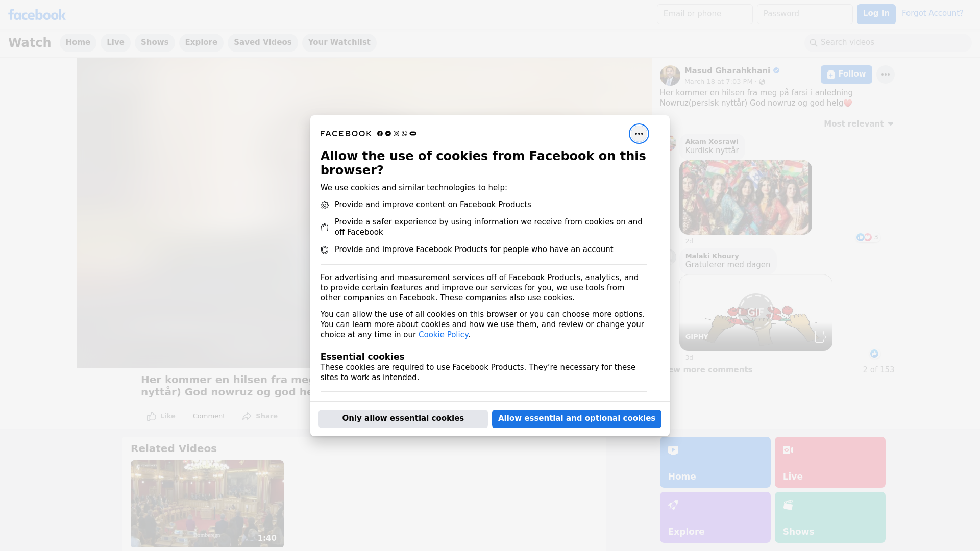Click the public globe icon by post date
Screen dimensions: 980x551
pos(762,82)
